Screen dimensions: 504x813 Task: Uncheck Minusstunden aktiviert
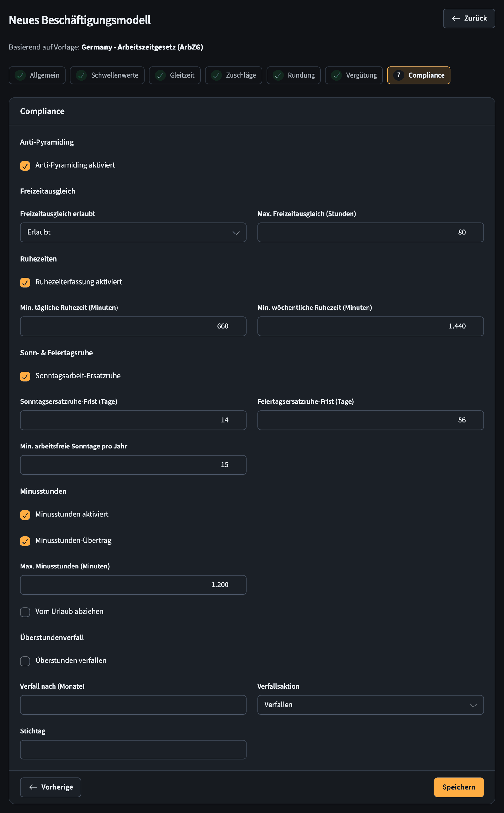pos(25,515)
